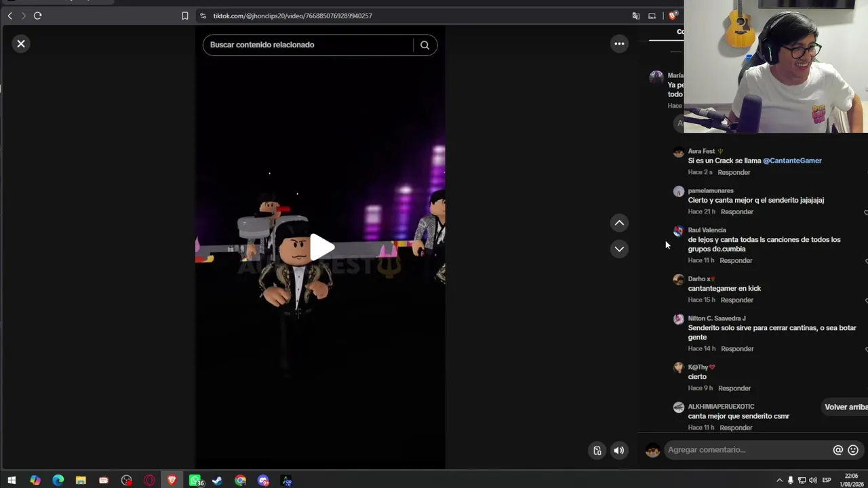Open the three-dots more options menu
This screenshot has height=488, width=868.
(x=619, y=44)
